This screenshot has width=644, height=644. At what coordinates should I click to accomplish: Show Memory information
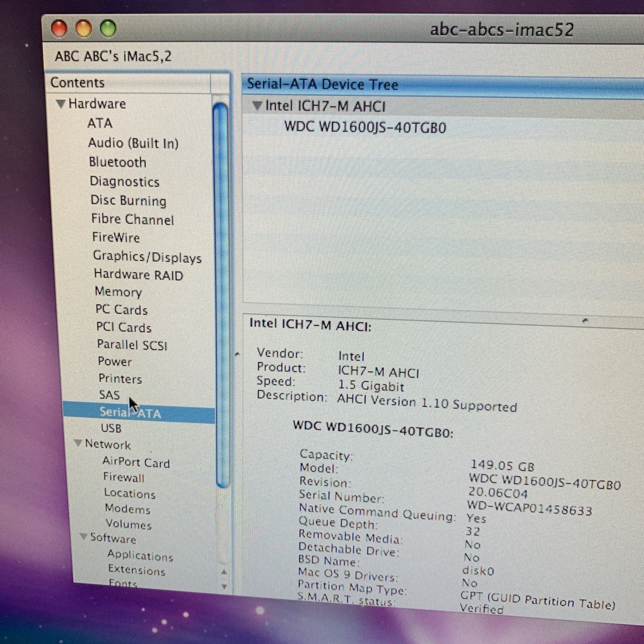(118, 292)
